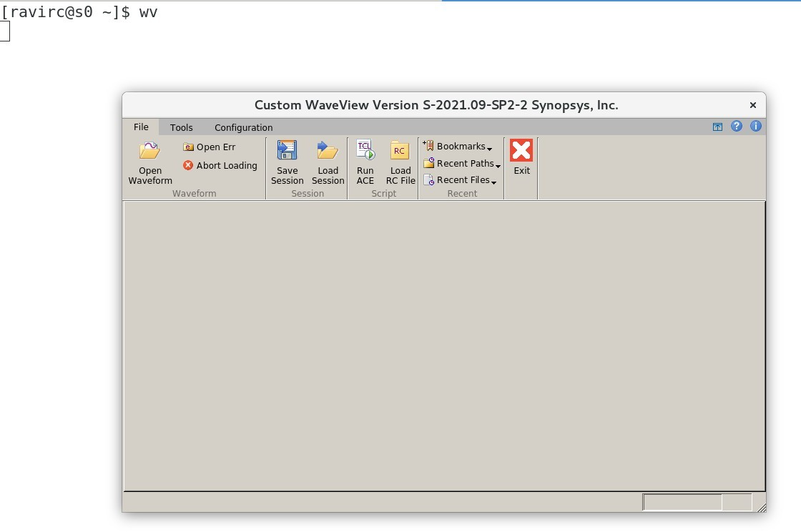Run ACE script with the TCL icon
The image size is (801, 532).
click(x=365, y=149)
